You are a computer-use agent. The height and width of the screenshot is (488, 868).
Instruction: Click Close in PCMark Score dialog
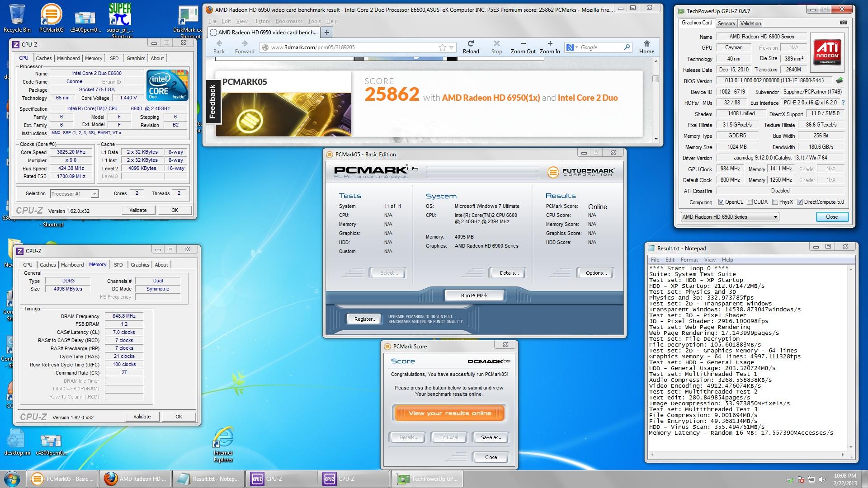(x=491, y=457)
